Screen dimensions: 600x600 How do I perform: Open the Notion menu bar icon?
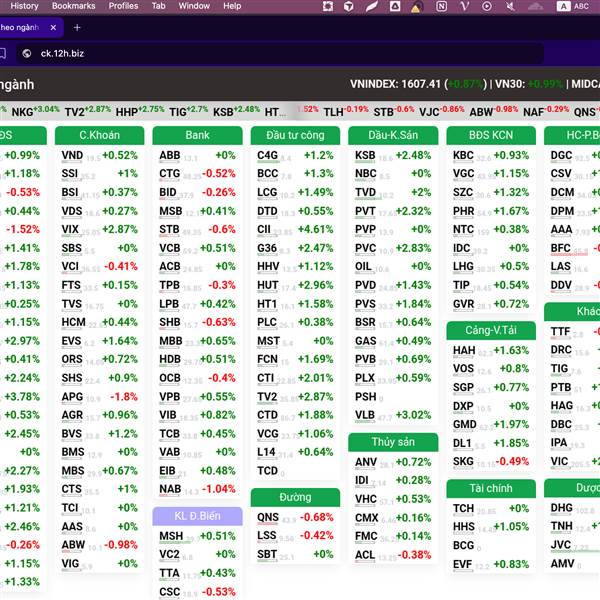(441, 6)
